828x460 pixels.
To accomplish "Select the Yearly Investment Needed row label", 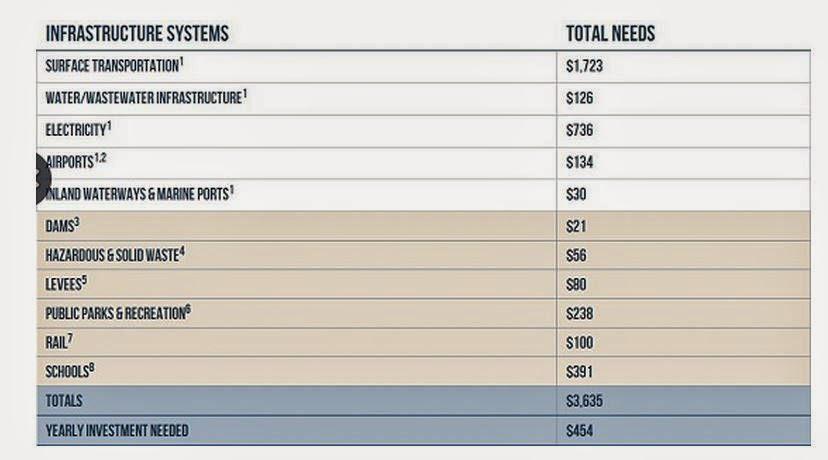I will pos(117,431).
